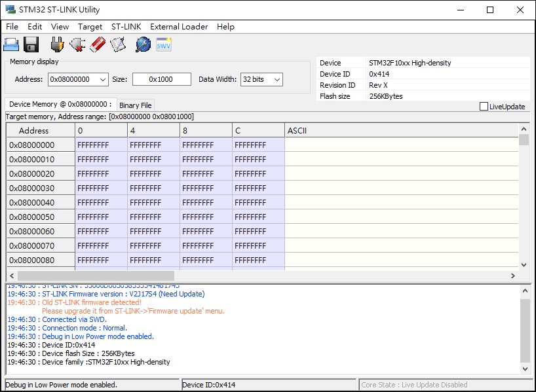Click log panel scroll down arrow
Screen dimensions: 536x392
(525, 368)
